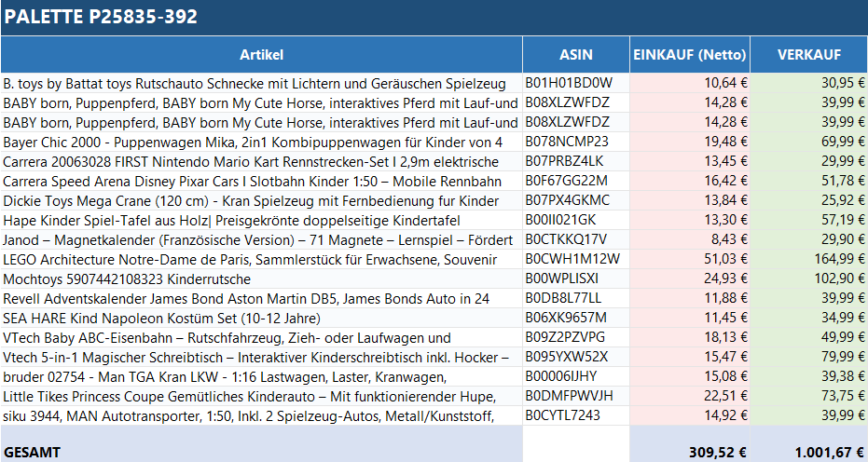This screenshot has height=462, width=868.
Task: Click the Revell Adventskalender James Bond article
Action: pyautogui.click(x=247, y=298)
